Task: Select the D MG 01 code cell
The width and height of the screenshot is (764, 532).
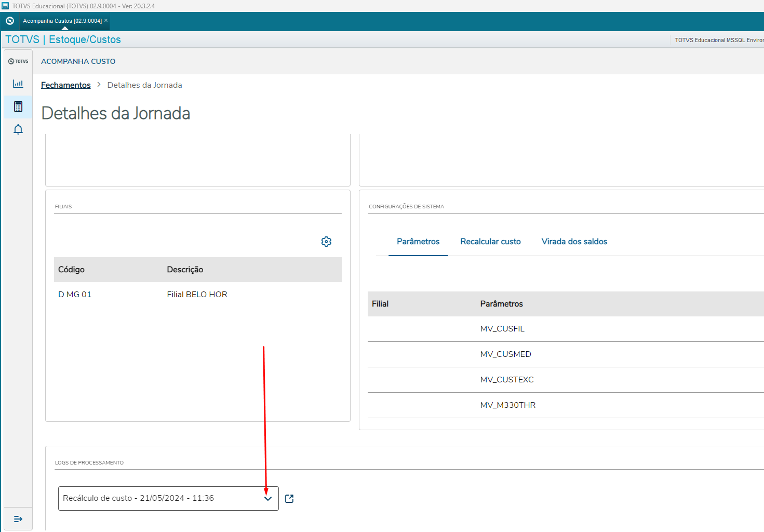Action: 75,295
